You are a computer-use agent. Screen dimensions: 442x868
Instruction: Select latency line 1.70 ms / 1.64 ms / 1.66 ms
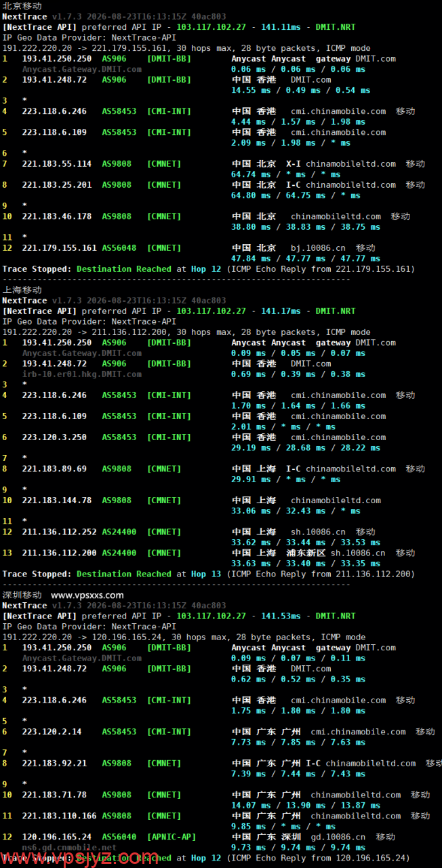point(298,406)
